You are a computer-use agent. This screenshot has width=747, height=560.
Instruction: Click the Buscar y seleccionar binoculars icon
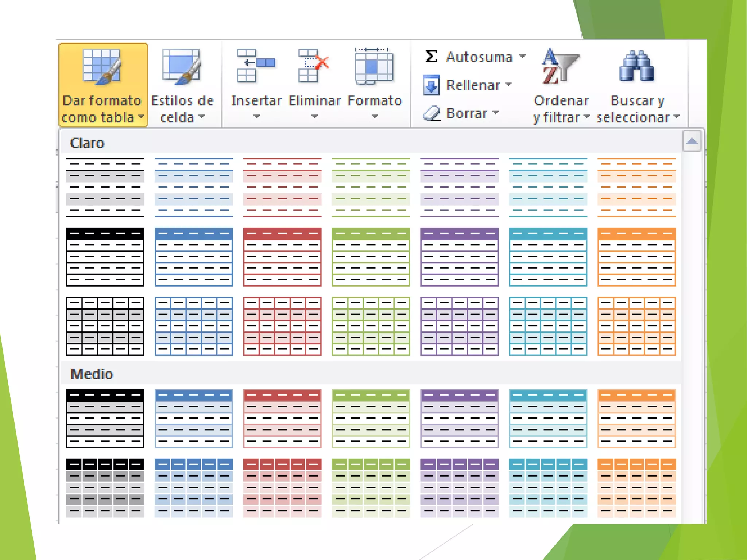[636, 66]
